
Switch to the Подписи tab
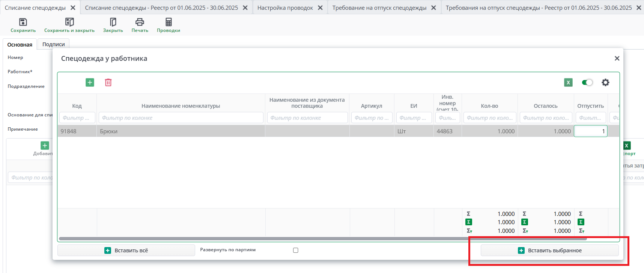(x=53, y=44)
